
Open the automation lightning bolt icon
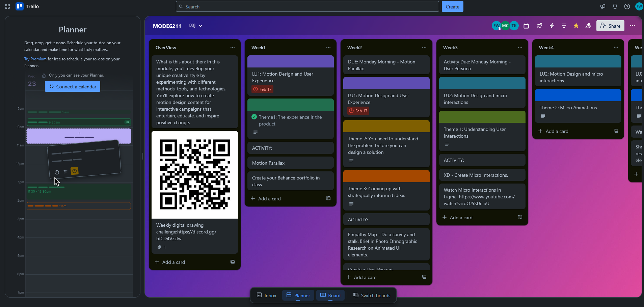[552, 26]
